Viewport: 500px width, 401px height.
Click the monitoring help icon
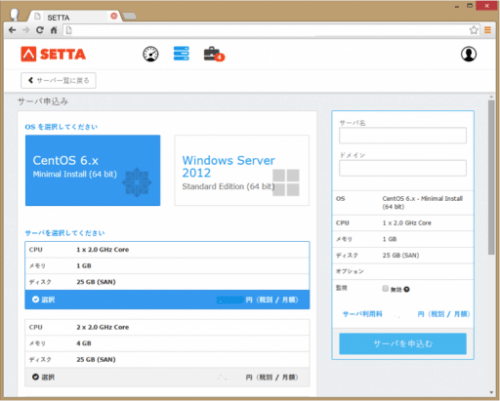pyautogui.click(x=407, y=289)
